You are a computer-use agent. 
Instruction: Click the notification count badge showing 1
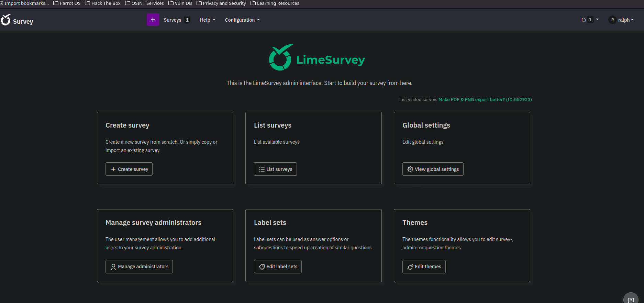tap(590, 20)
